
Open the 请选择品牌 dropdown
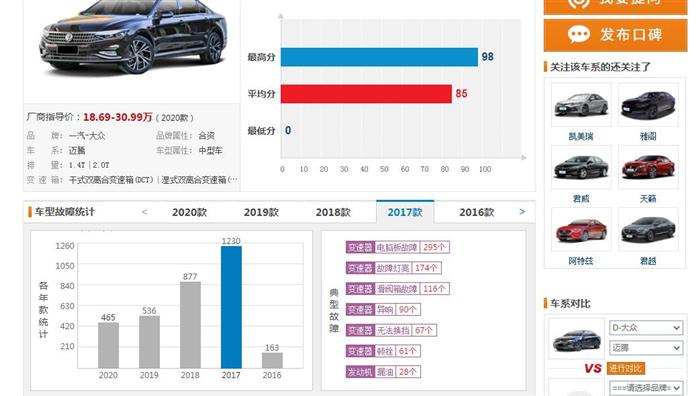pyautogui.click(x=646, y=388)
